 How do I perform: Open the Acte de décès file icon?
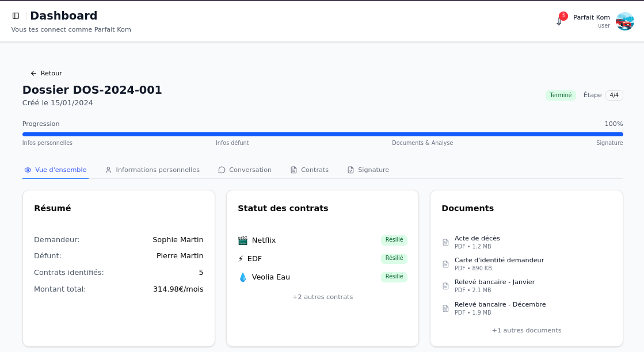445,242
